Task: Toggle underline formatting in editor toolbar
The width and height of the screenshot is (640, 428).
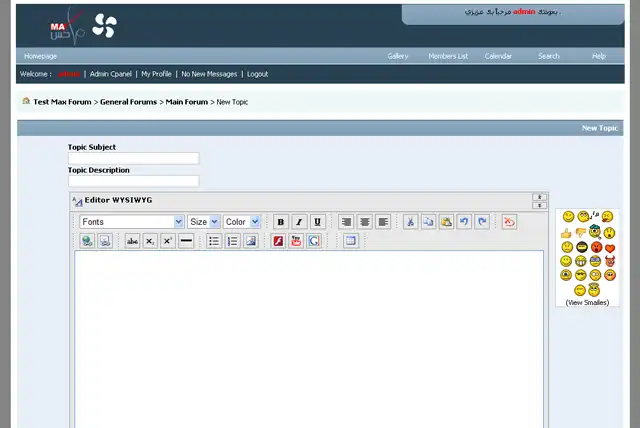Action: [317, 222]
